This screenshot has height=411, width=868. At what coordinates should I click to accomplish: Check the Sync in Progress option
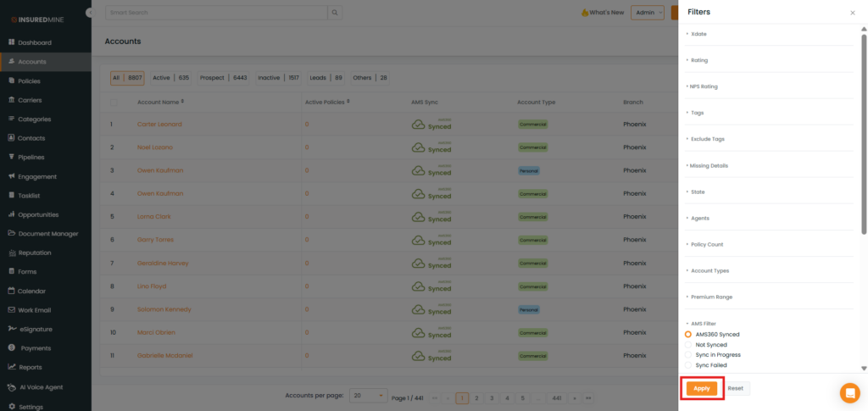688,355
